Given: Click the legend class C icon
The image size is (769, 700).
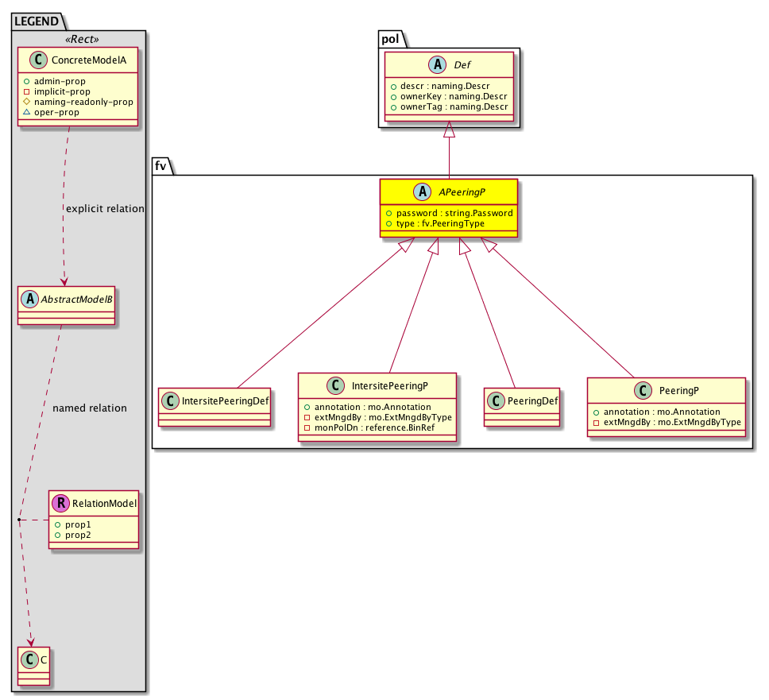Looking at the screenshot, I should [x=29, y=659].
